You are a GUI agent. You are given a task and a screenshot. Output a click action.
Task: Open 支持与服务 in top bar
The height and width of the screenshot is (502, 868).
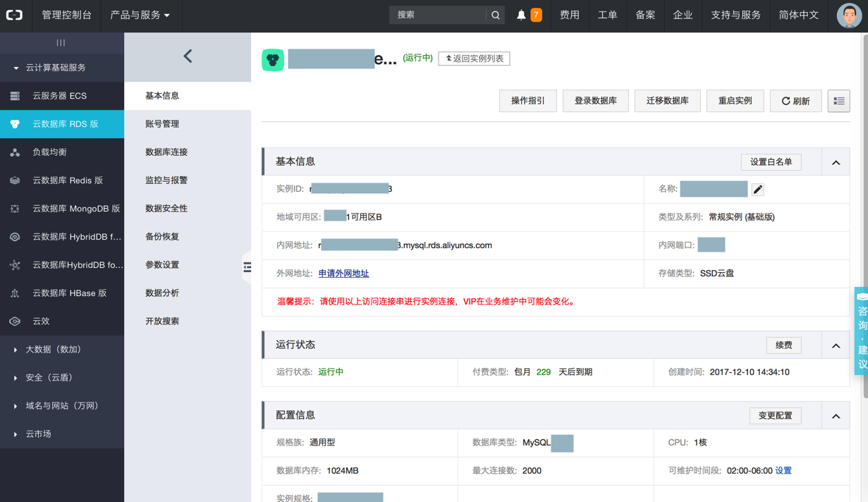point(735,15)
